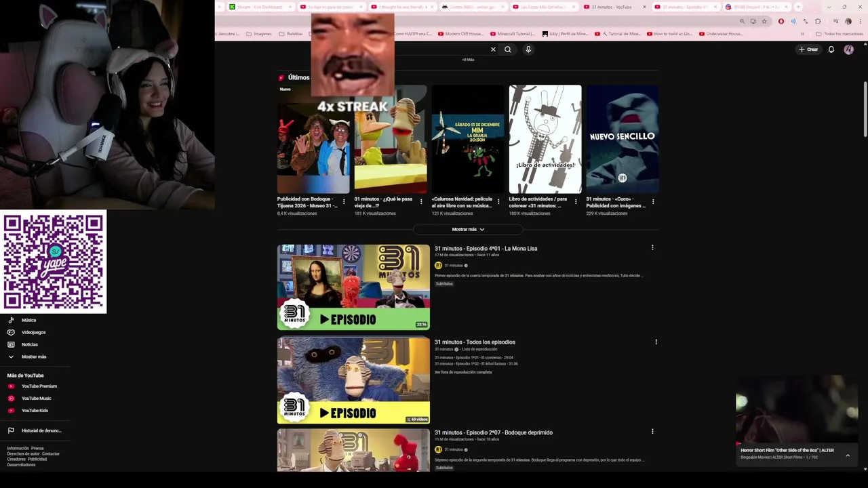Image resolution: width=868 pixels, height=488 pixels.
Task: Open a new browser tab with plus
Action: pos(798,7)
